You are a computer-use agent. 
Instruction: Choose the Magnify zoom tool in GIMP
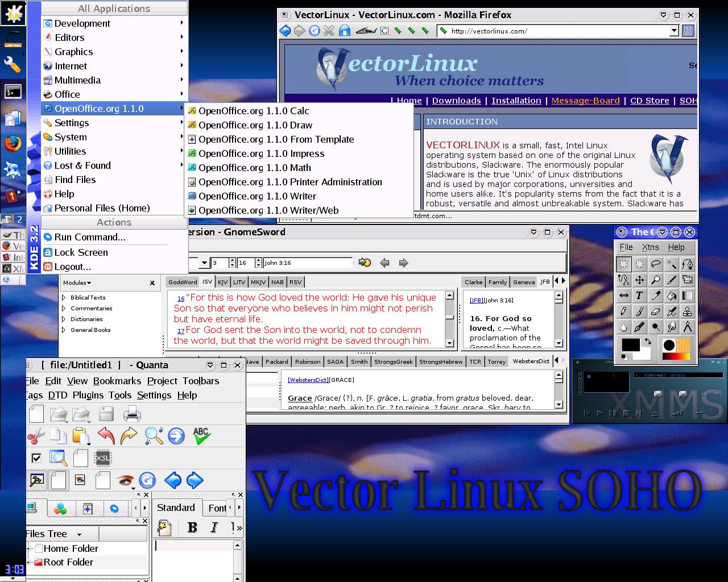pos(656,280)
